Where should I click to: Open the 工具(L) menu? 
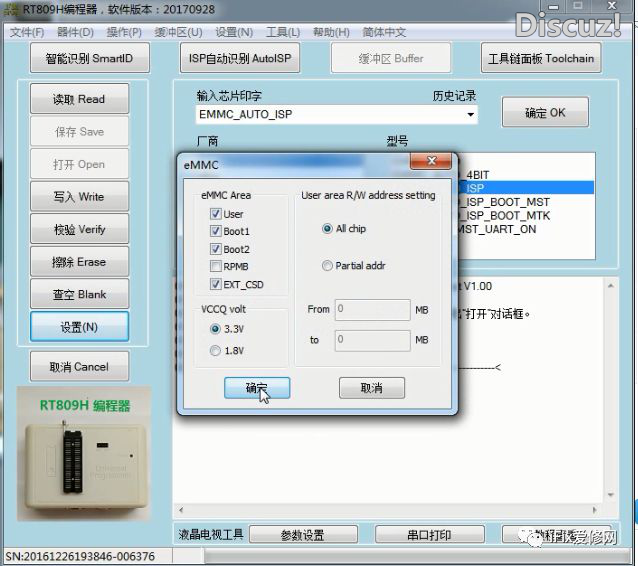pyautogui.click(x=283, y=32)
